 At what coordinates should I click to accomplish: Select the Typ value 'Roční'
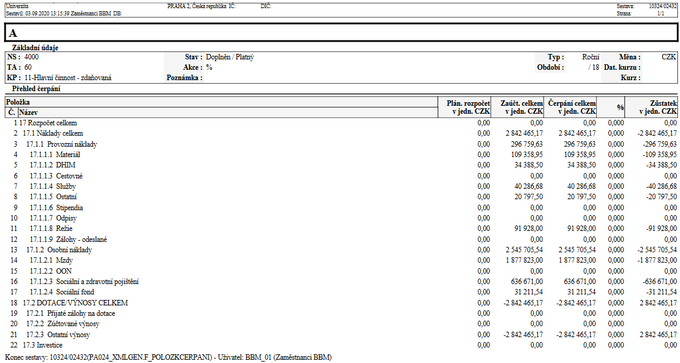coord(591,57)
